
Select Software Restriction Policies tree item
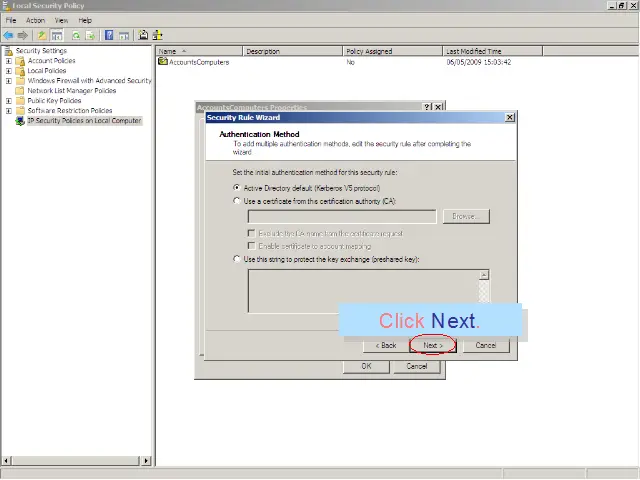click(x=70, y=111)
